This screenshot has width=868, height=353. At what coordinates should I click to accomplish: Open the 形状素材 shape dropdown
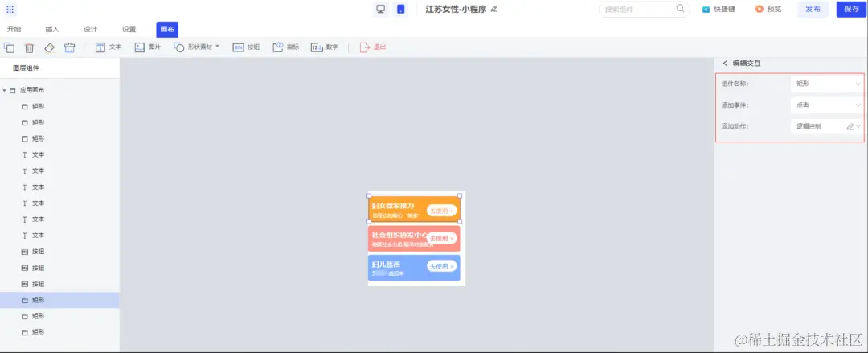point(197,47)
